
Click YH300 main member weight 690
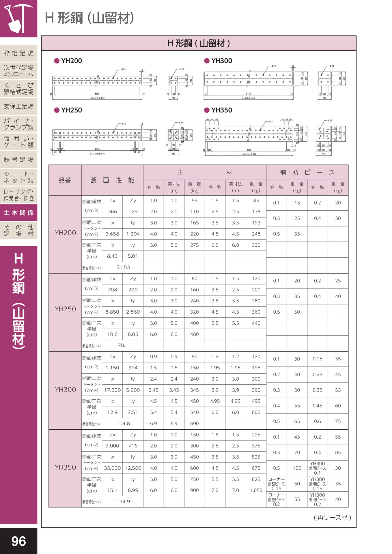tap(195, 424)
